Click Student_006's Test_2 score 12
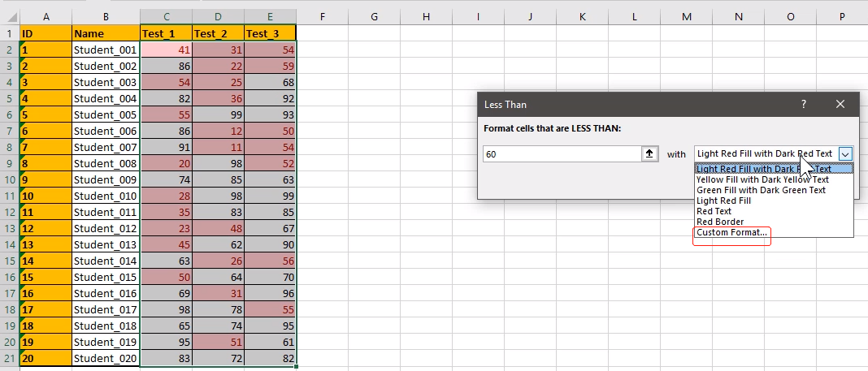 (x=218, y=131)
